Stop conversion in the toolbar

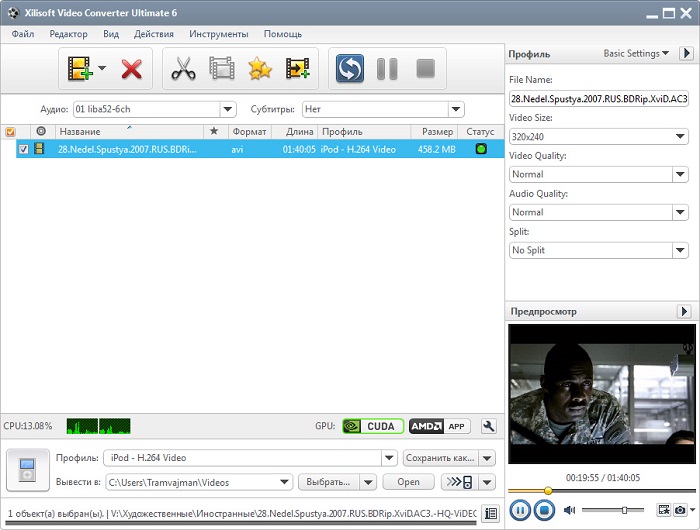pos(425,68)
